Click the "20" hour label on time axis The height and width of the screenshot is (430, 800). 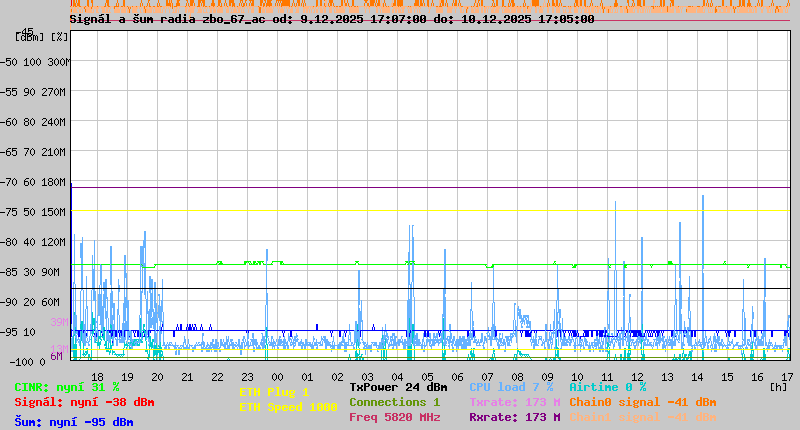pos(157,377)
